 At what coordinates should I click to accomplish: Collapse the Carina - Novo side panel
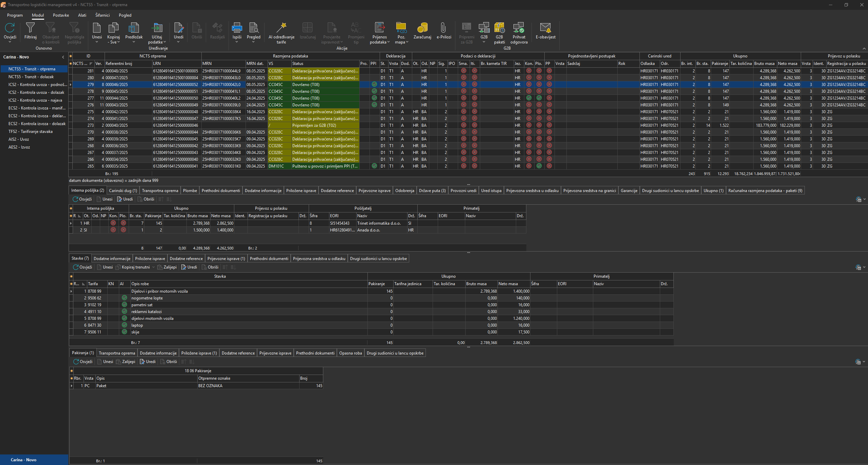click(63, 57)
